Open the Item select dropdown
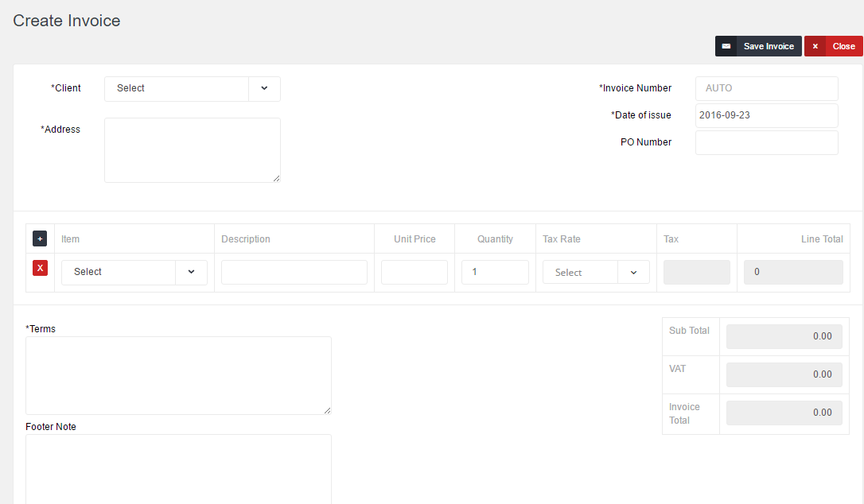 [191, 272]
